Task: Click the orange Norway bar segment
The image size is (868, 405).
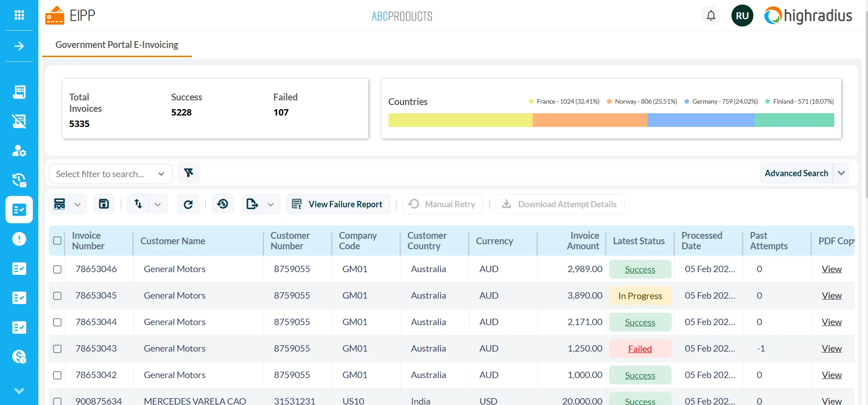Action: coord(590,120)
